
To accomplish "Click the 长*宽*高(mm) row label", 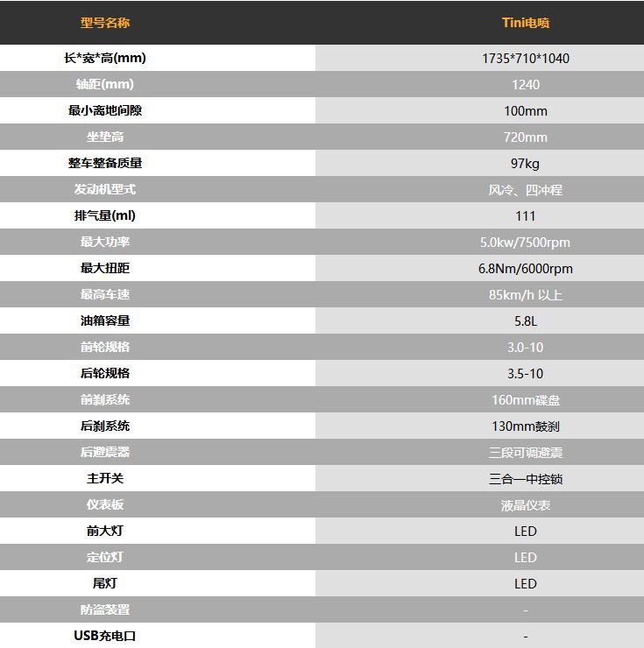I will coord(105,58).
